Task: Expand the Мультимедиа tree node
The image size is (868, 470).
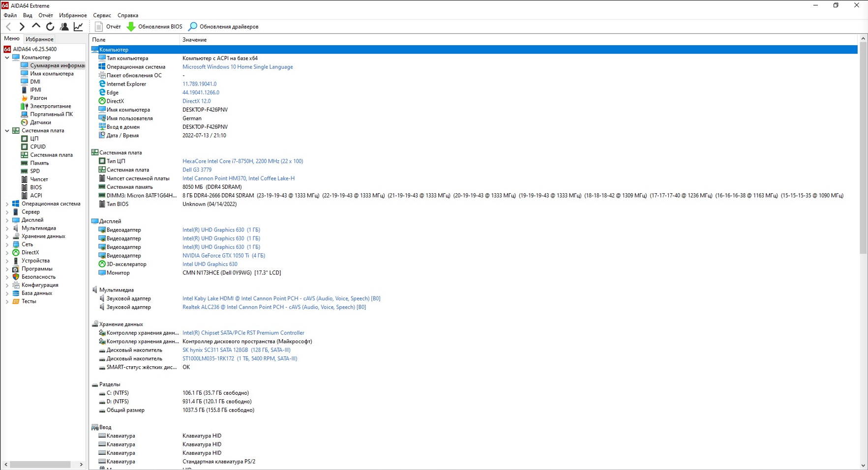Action: (7, 228)
